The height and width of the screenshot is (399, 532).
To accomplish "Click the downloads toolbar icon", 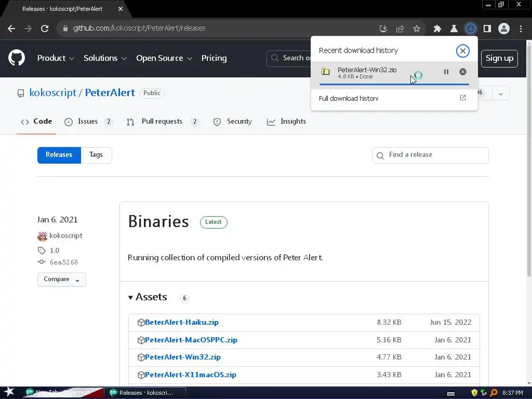I will [x=471, y=29].
